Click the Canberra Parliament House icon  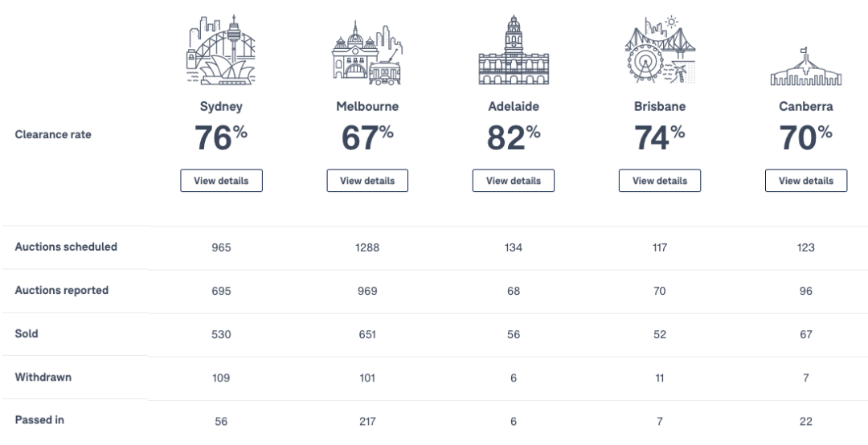[x=806, y=67]
